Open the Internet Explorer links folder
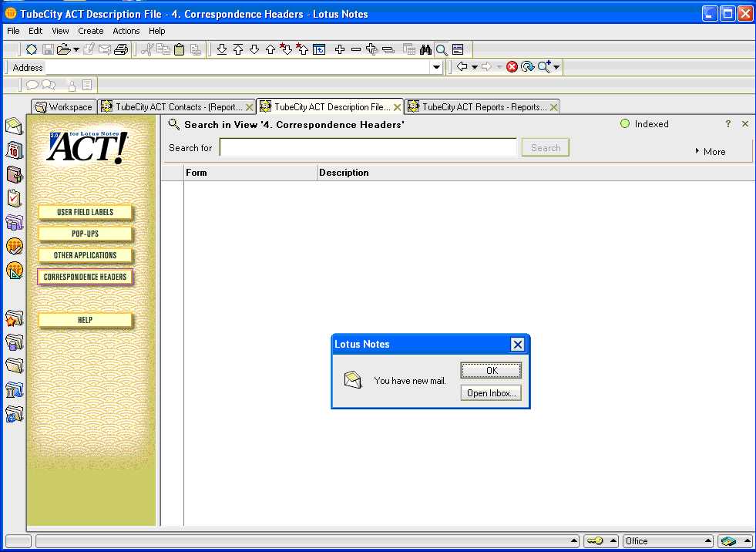 (x=14, y=414)
